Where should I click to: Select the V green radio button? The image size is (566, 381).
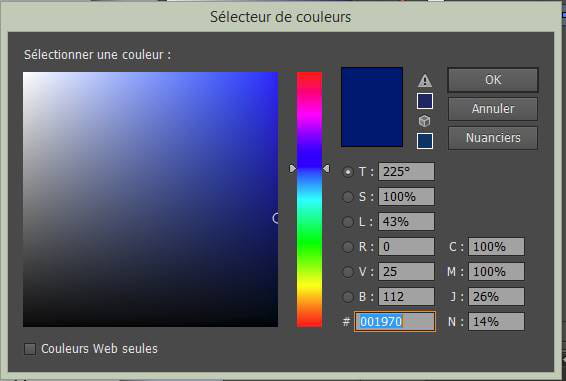(348, 272)
